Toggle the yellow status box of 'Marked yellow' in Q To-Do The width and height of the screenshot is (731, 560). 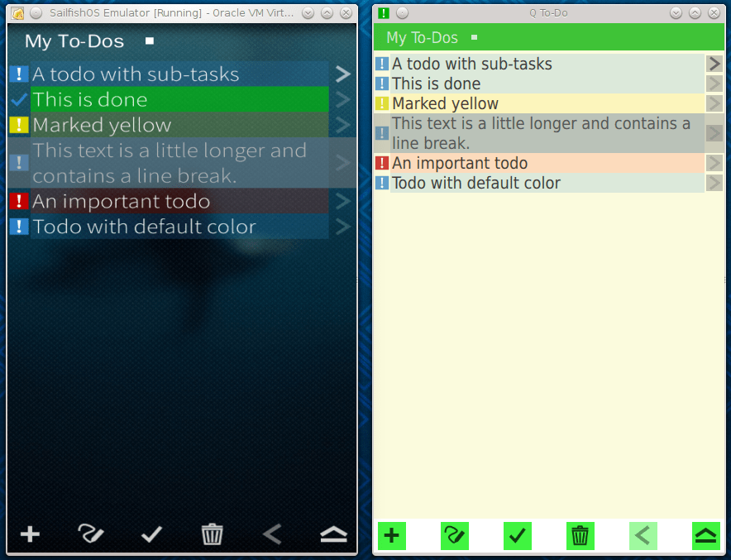pyautogui.click(x=382, y=103)
